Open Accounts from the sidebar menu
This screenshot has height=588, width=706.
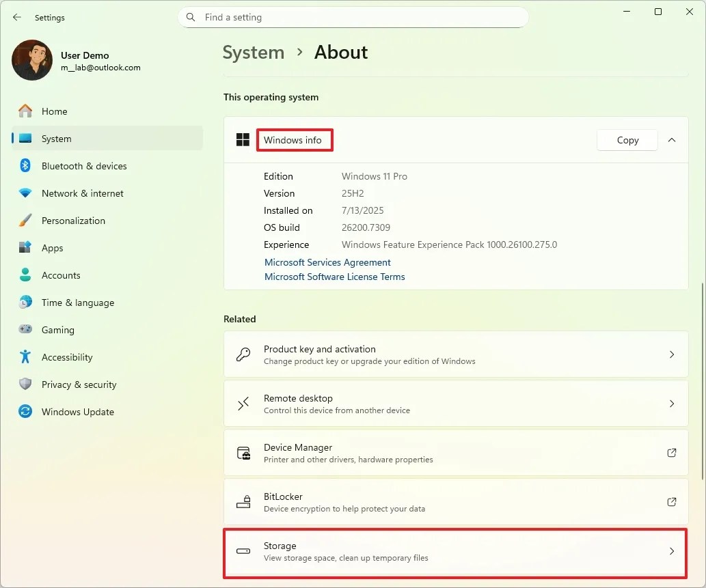[x=60, y=275]
